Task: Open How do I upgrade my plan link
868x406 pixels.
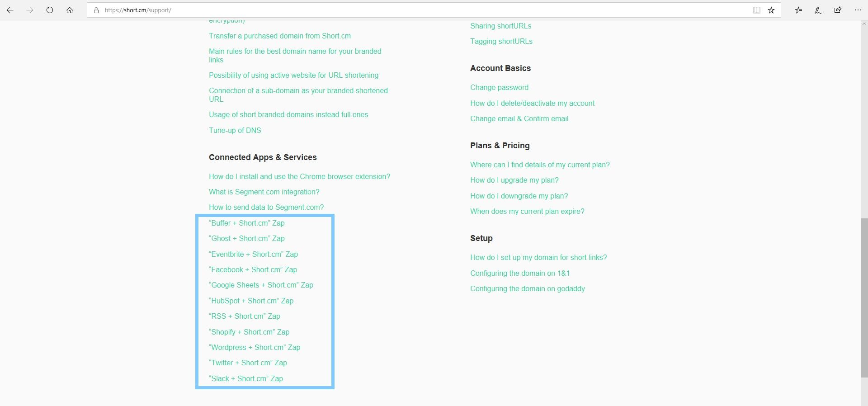Action: (514, 180)
